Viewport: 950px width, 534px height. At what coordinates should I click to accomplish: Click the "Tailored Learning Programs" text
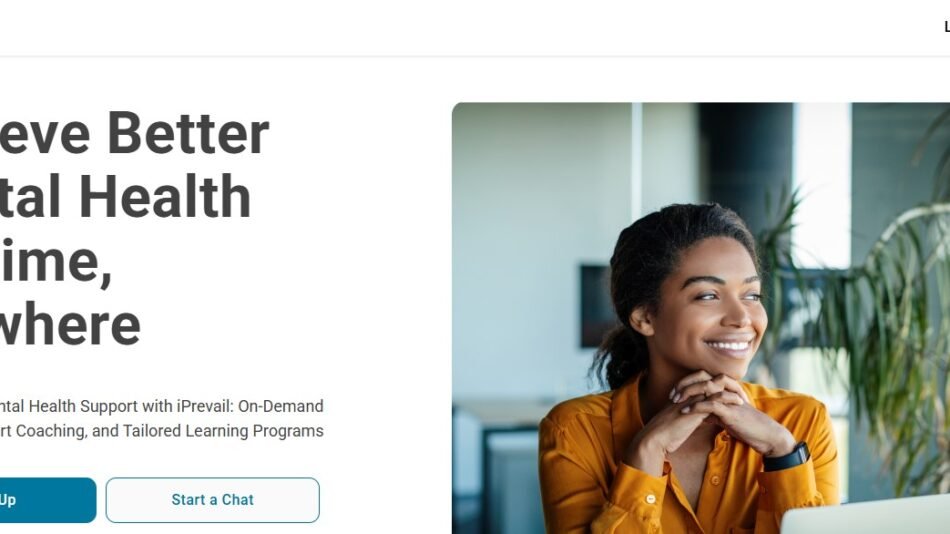pos(223,431)
